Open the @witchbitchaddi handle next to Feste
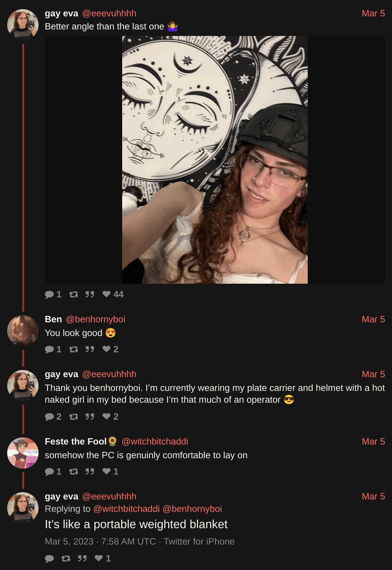 tap(155, 442)
